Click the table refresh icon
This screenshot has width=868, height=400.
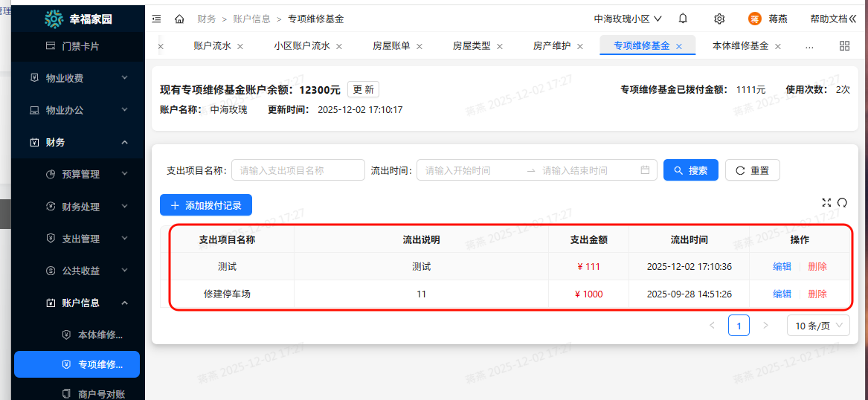[843, 202]
